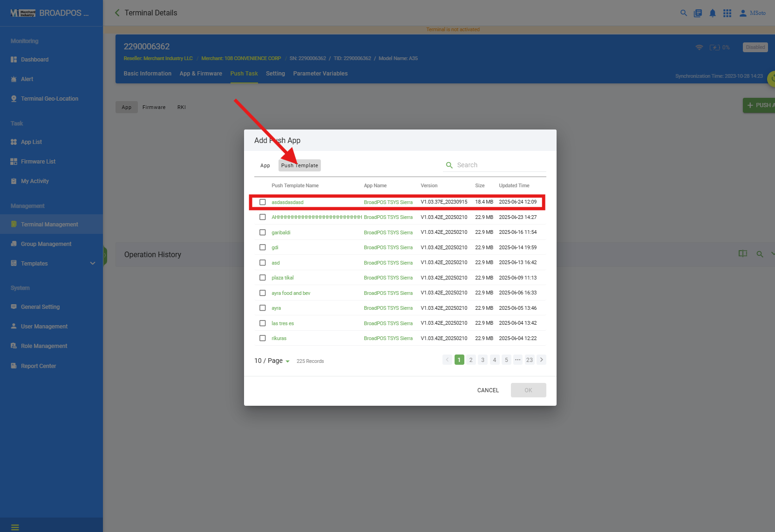
Task: Collapse the sidebar with hamburger icon
Action: (15, 527)
